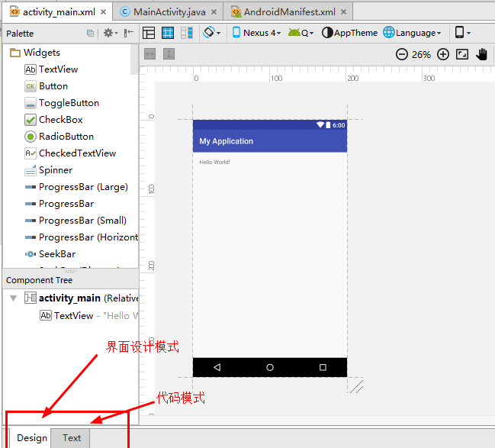The height and width of the screenshot is (448, 495).
Task: Open the layout variants dropdown
Action: click(462, 33)
